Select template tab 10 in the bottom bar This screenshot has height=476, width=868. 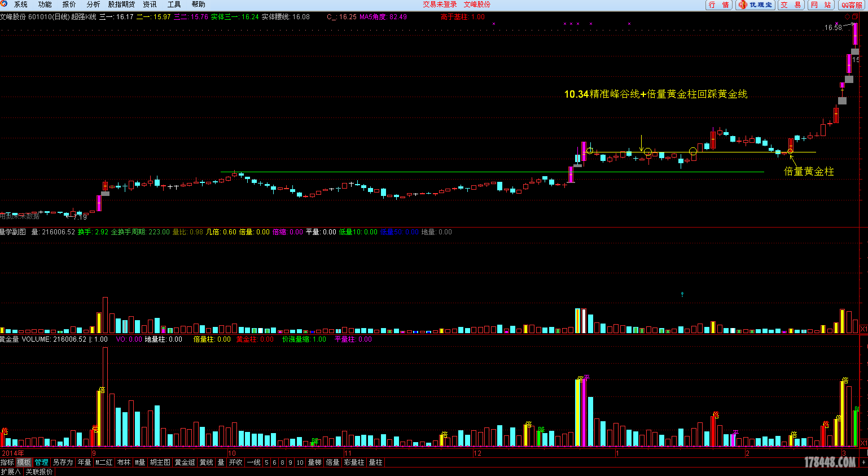(300, 462)
